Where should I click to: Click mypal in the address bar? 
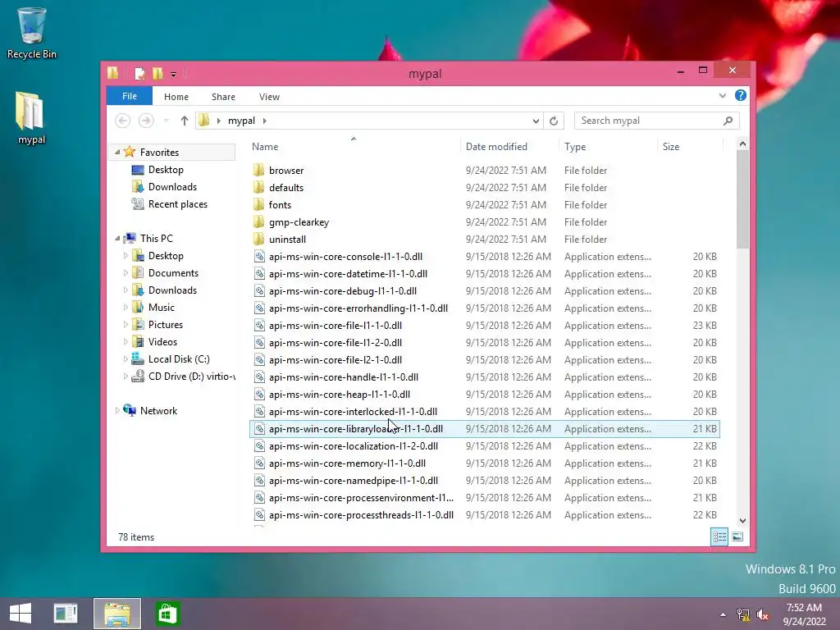tap(242, 121)
